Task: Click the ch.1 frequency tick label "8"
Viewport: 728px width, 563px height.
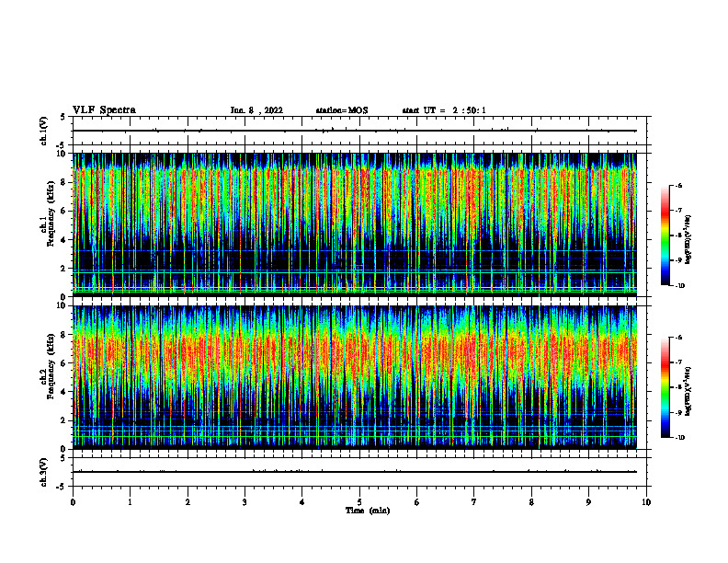Action: [x=63, y=182]
